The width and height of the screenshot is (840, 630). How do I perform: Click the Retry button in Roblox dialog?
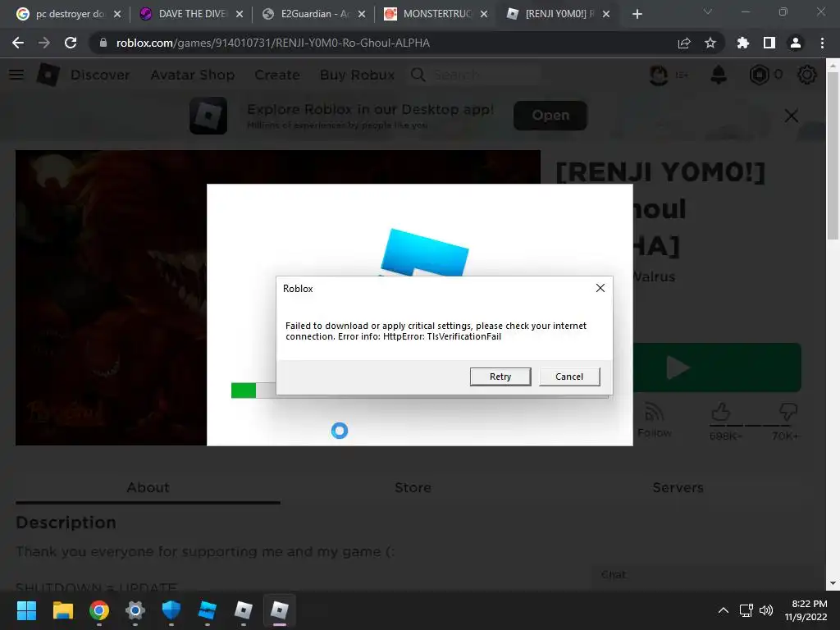[x=500, y=377]
